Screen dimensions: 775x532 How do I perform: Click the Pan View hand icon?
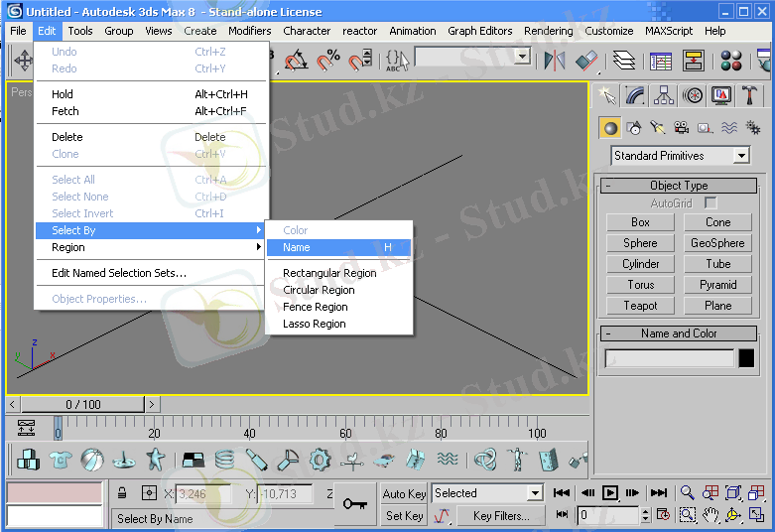710,515
